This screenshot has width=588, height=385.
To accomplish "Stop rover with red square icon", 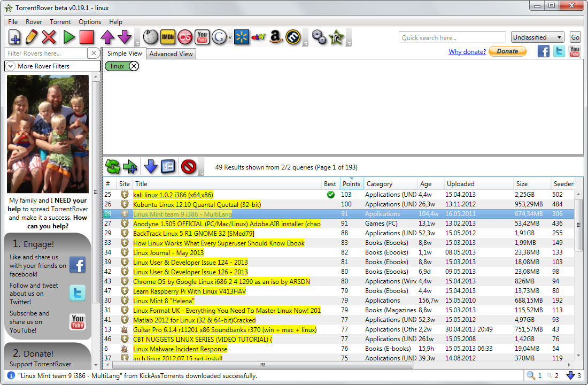I will click(86, 37).
